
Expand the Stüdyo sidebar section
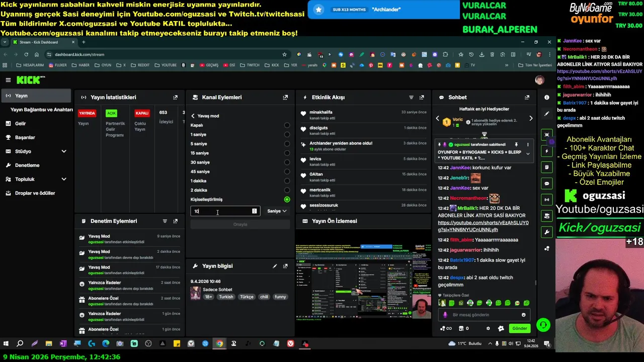64,151
